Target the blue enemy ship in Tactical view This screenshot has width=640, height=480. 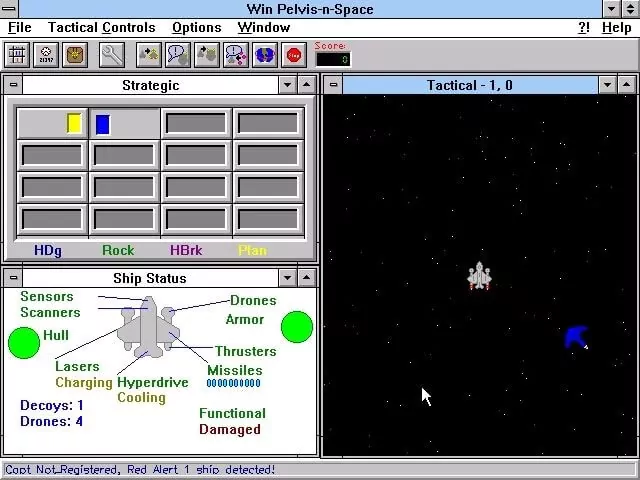point(577,337)
